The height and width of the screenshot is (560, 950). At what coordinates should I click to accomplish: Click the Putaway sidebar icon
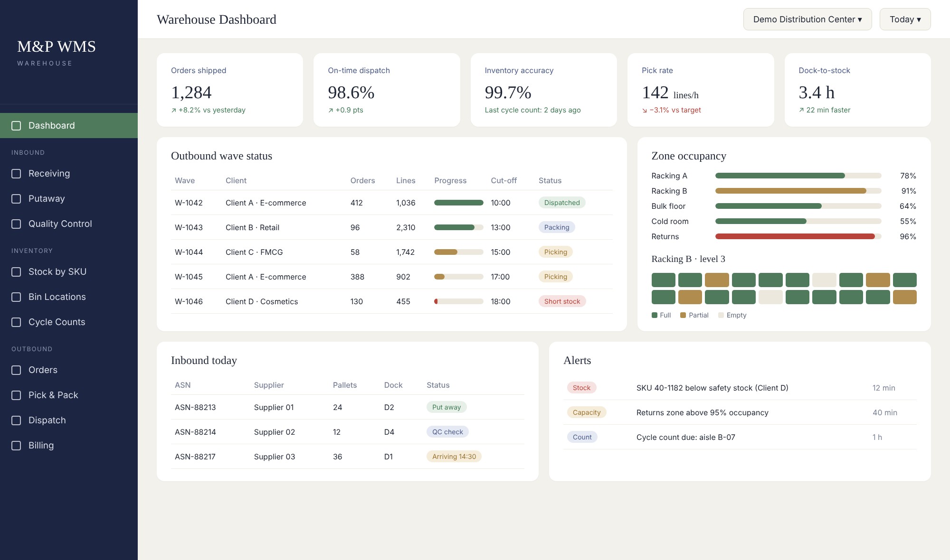[x=16, y=199]
